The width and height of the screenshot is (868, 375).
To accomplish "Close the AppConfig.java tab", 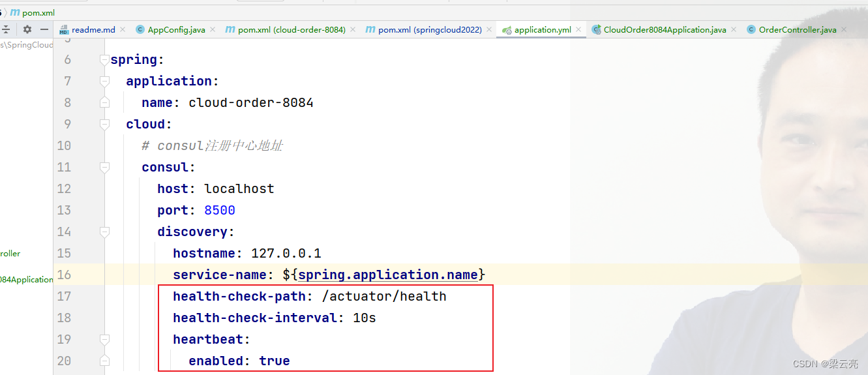I will (213, 29).
